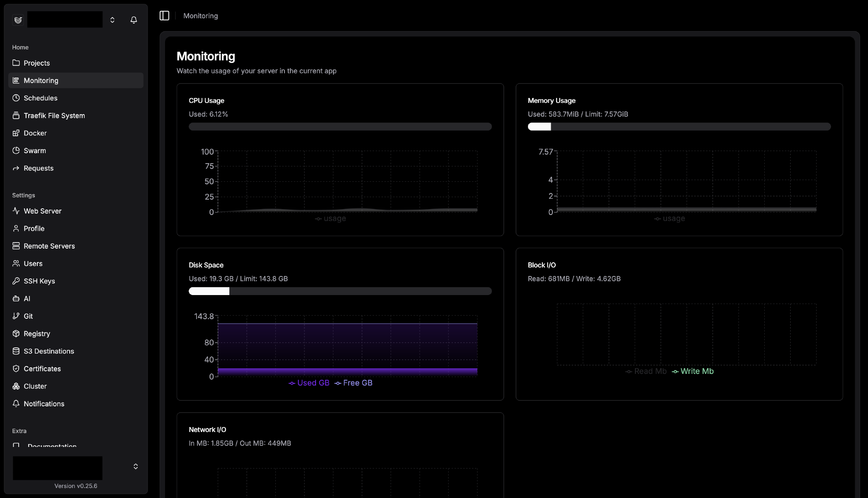Expand the organization switcher chevron at top
This screenshot has width=868, height=498.
tap(112, 20)
